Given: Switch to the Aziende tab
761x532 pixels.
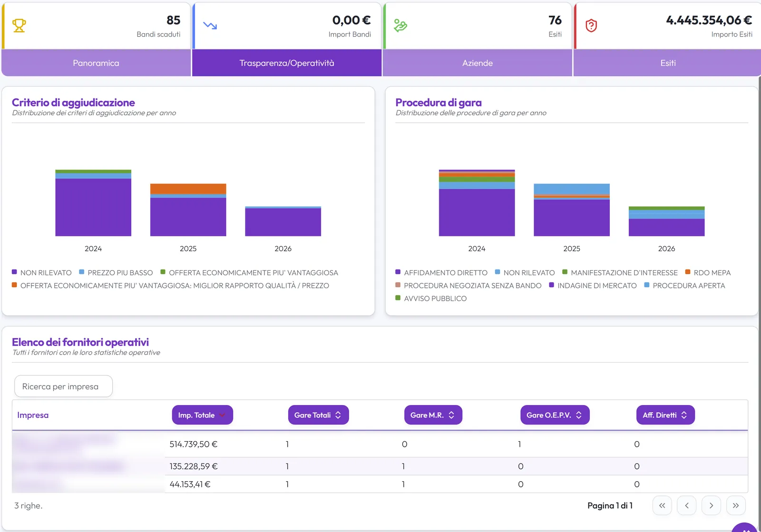Looking at the screenshot, I should click(478, 63).
